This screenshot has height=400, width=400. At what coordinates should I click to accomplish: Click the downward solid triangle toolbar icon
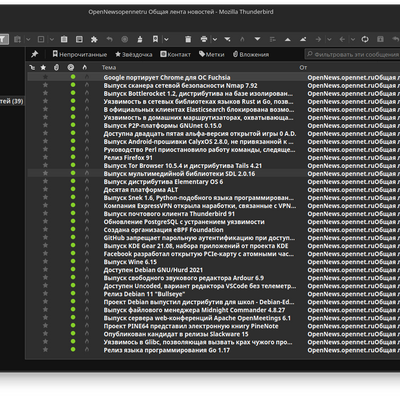(257, 39)
